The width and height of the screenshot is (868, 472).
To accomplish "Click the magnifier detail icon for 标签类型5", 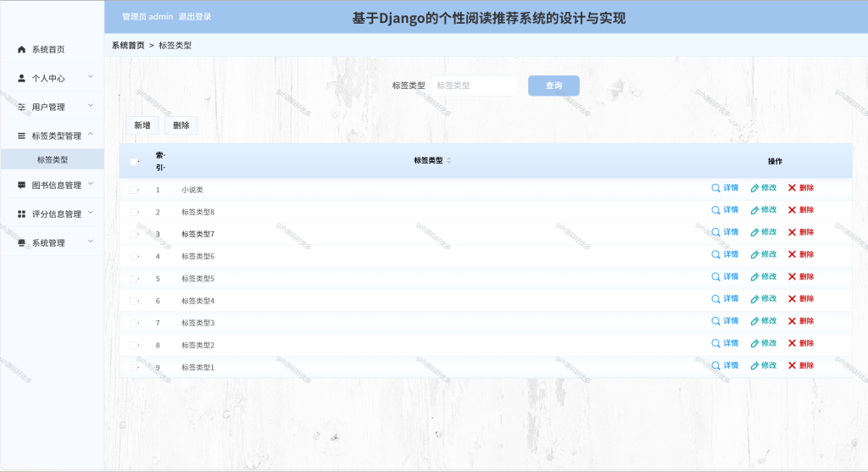I will coord(715,276).
